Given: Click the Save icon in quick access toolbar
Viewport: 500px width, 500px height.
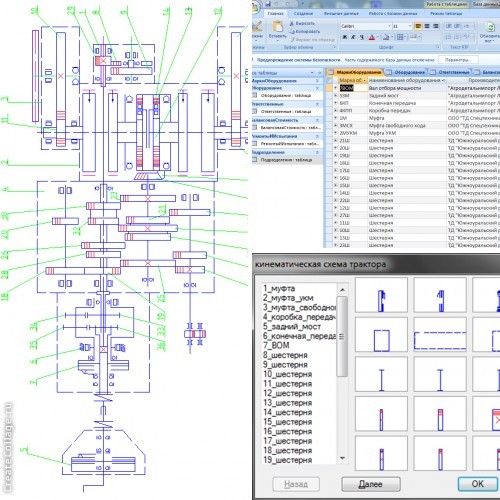Looking at the screenshot, I should [268, 4].
